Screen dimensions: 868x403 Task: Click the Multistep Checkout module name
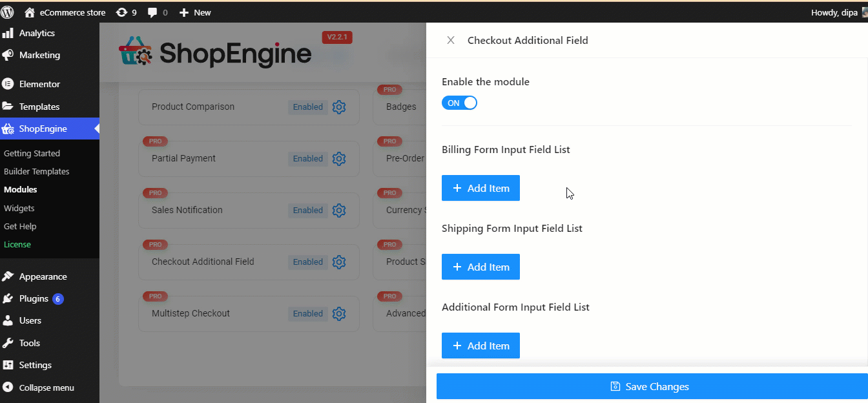(x=191, y=313)
